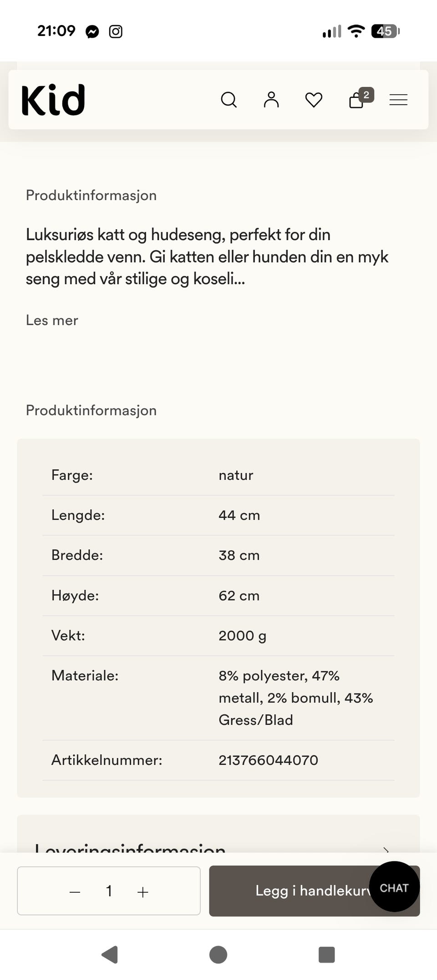
Task: Click the quantity number field
Action: [x=109, y=891]
